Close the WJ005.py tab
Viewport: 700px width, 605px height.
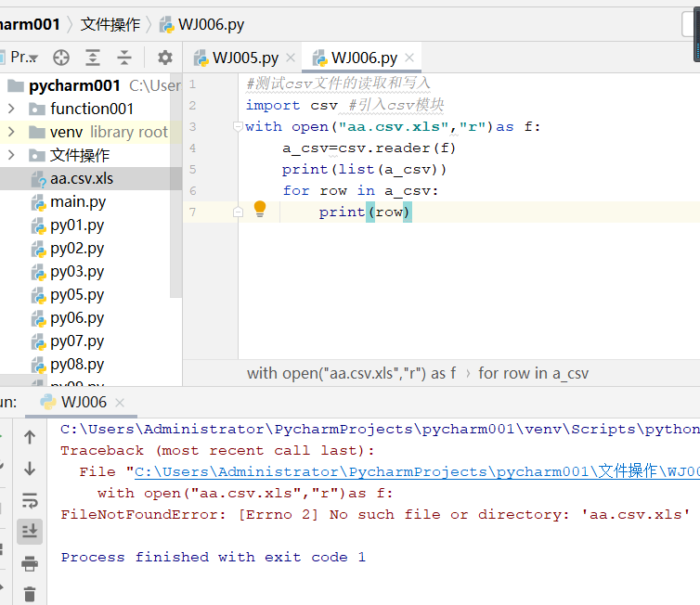(291, 58)
